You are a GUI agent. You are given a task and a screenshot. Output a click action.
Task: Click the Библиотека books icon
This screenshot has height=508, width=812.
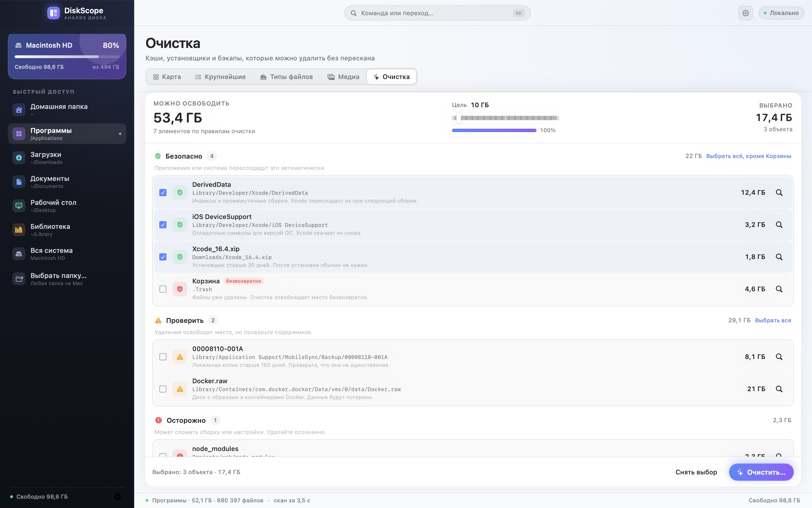(x=19, y=230)
